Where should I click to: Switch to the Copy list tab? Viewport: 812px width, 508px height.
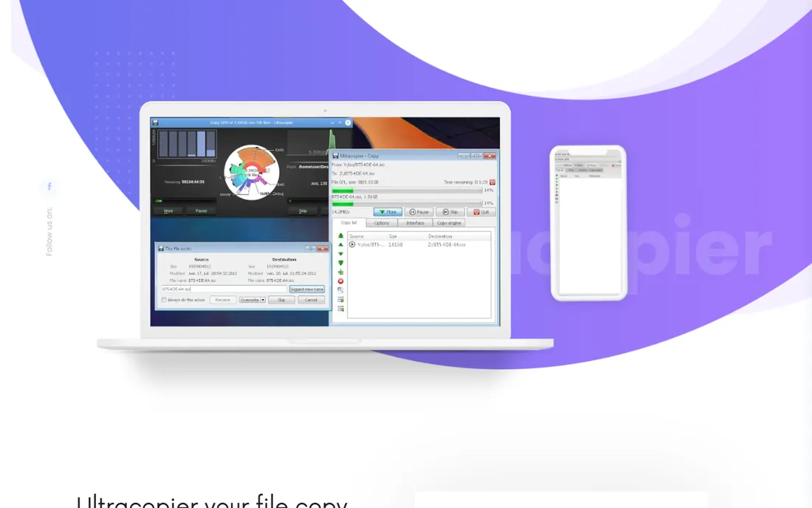coord(349,223)
